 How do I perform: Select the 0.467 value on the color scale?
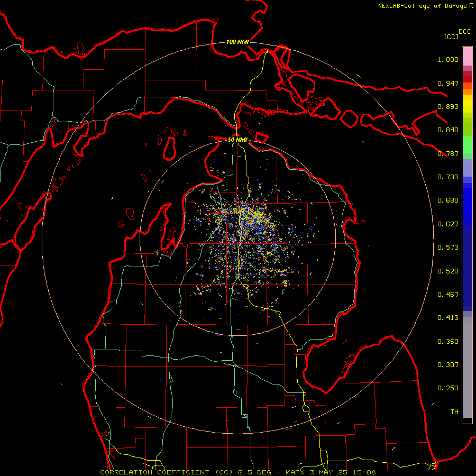448,295
